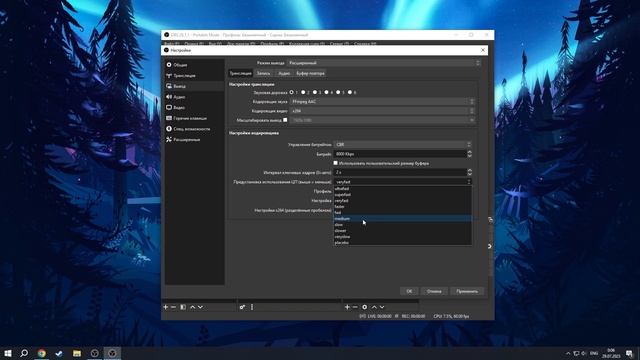Open advanced audio properties gears icon
The image size is (640, 360).
[242, 307]
